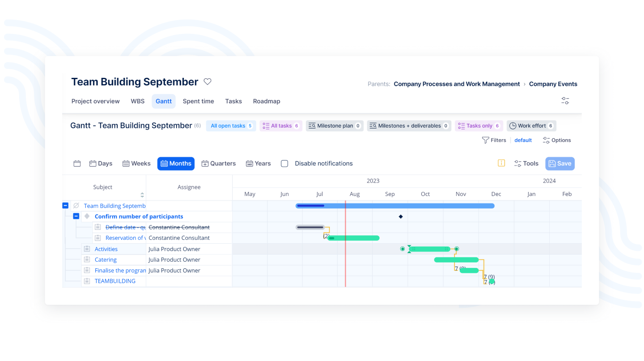Open the Company Events parent link

coord(553,84)
